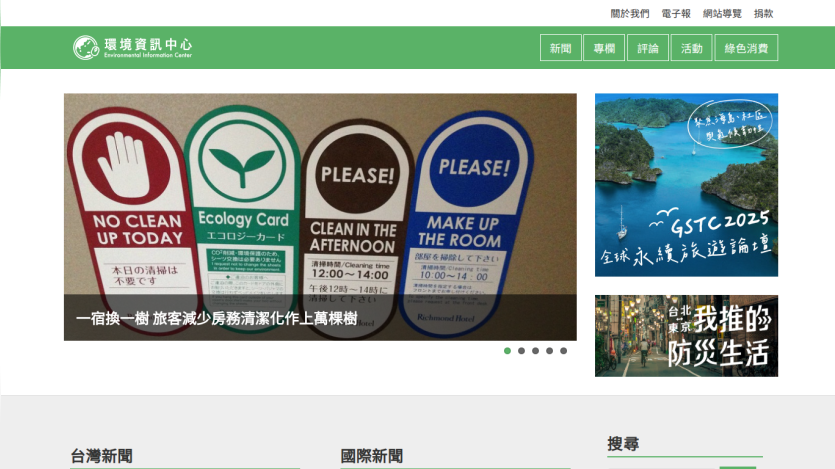Viewport: 835px width, 469px height.
Task: Click the 台灣新聞 section heading
Action: [x=102, y=456]
